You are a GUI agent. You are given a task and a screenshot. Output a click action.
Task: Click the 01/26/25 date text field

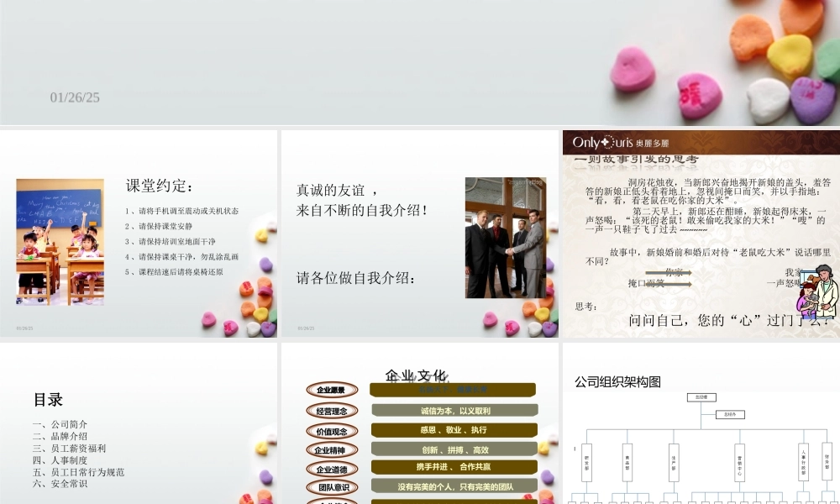76,98
